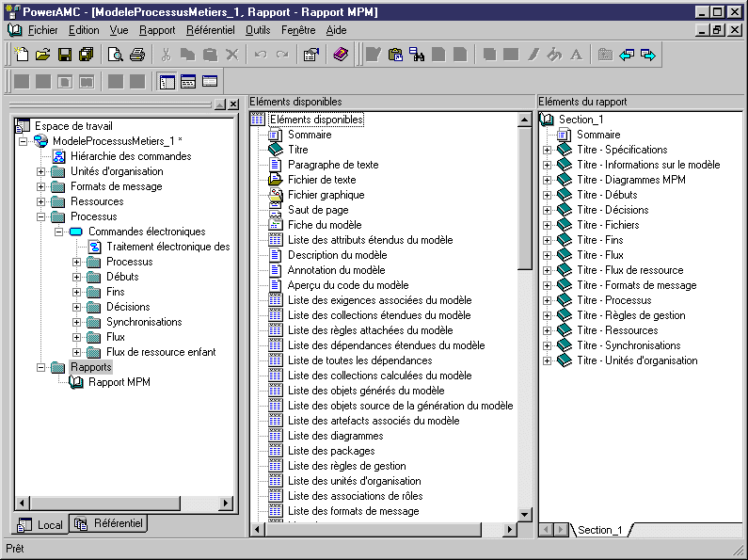Open the Edition menu
This screenshot has height=560, width=748.
coord(84,30)
